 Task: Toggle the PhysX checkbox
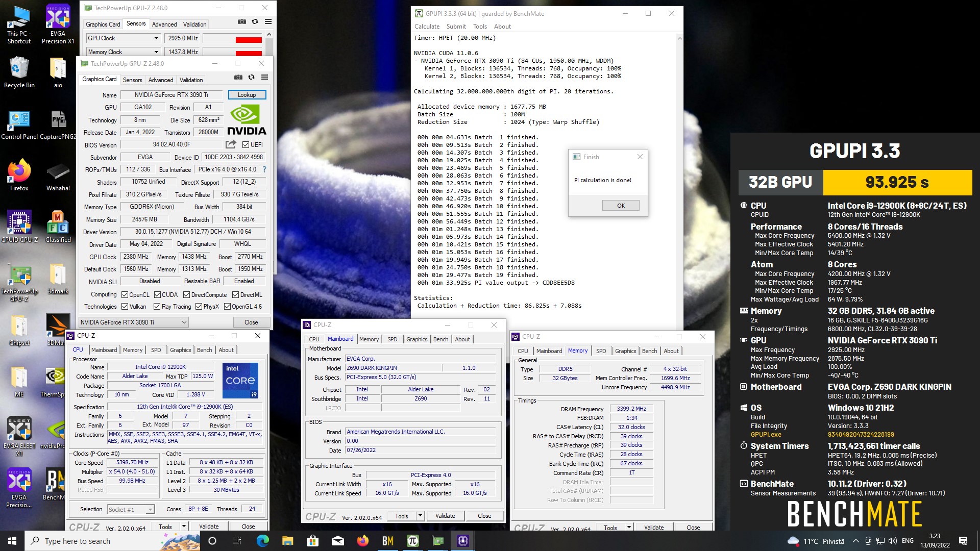coord(199,307)
